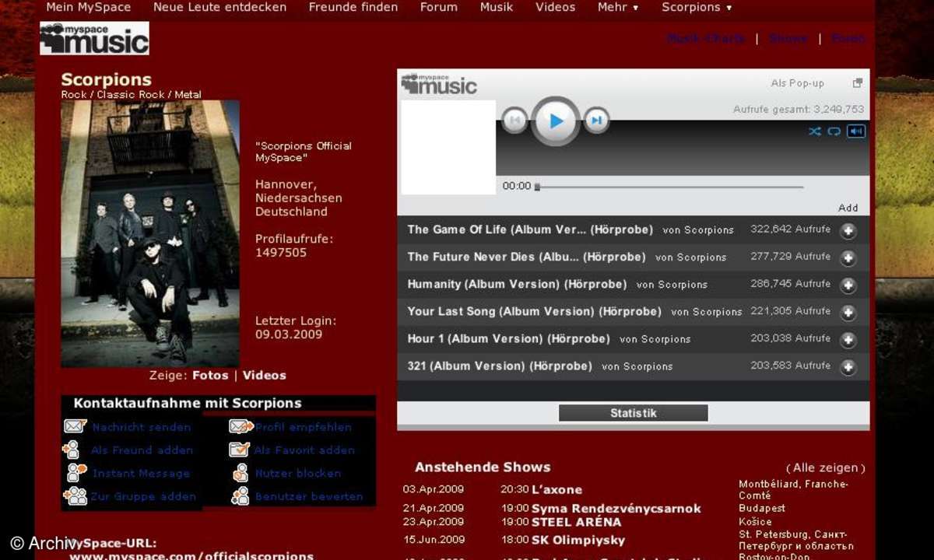Image resolution: width=934 pixels, height=560 pixels.
Task: Show band Fotos link
Action: coord(210,375)
